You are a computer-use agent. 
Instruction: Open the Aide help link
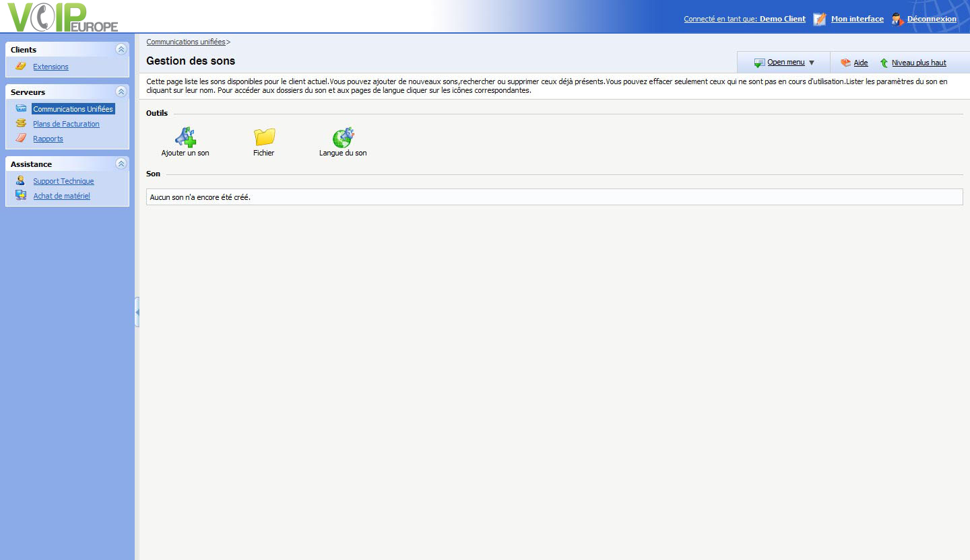pyautogui.click(x=860, y=63)
